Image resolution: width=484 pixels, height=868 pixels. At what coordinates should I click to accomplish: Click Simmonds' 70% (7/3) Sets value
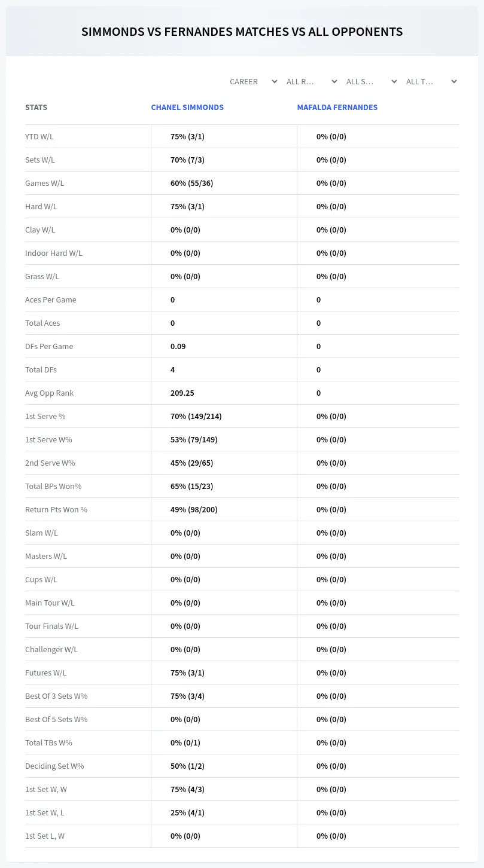click(x=187, y=160)
